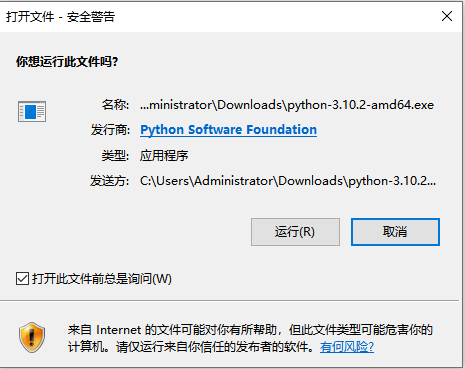Viewport: 465px width, 369px height.
Task: Click the 发行商: field label
Action: click(110, 130)
